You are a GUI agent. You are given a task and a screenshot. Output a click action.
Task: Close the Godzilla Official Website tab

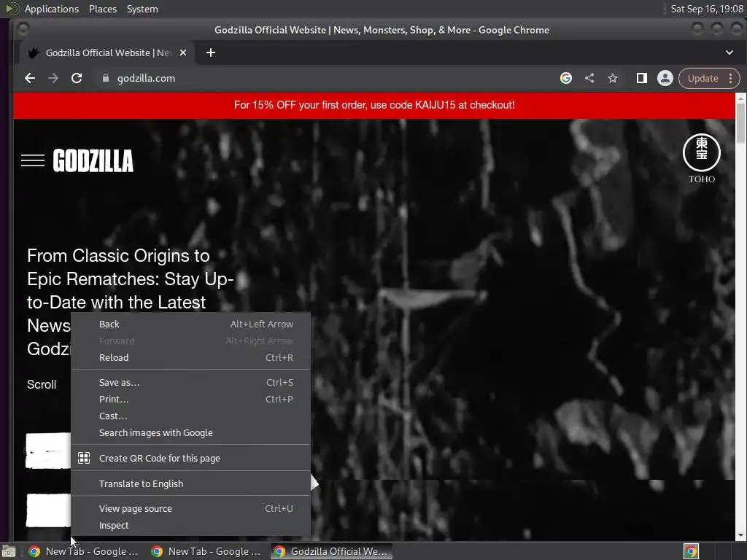(x=183, y=52)
